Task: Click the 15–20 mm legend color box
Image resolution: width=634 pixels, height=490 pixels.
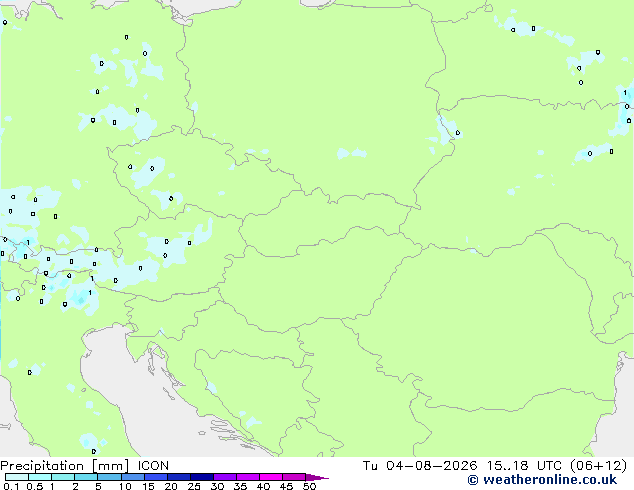Action: point(156,477)
